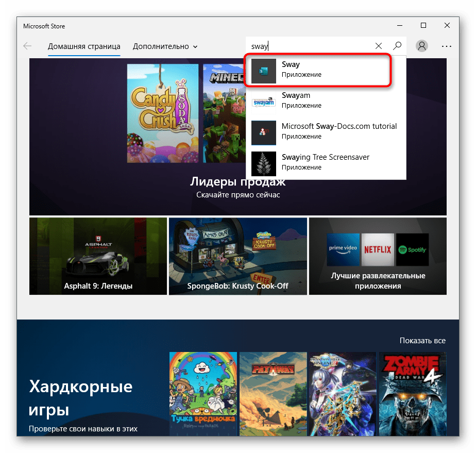Open the SpongeBob: Krusty Cook-Off tile
The height and width of the screenshot is (453, 476).
click(237, 256)
